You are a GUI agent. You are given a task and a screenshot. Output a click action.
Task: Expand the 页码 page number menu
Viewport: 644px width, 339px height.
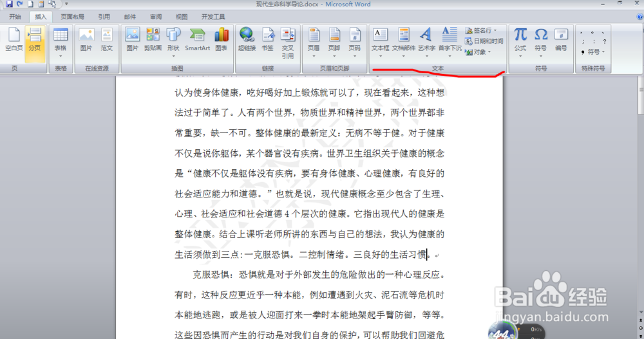click(x=355, y=42)
